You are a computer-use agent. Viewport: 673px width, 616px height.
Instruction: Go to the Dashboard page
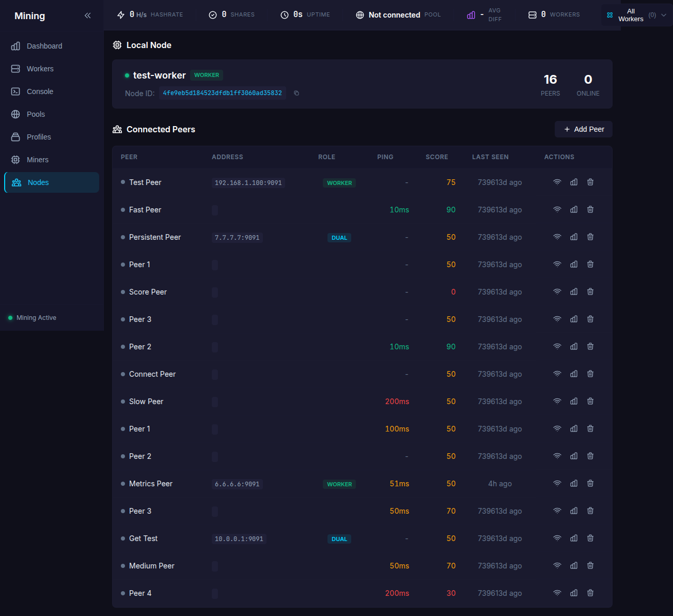click(x=44, y=46)
